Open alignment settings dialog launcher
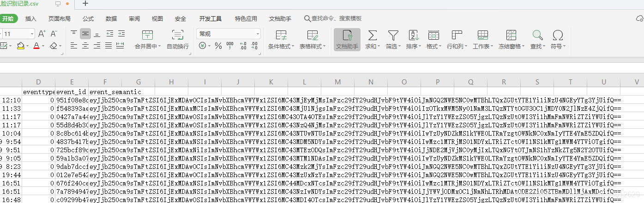Screen dimensions: 644x203 coord(191,54)
